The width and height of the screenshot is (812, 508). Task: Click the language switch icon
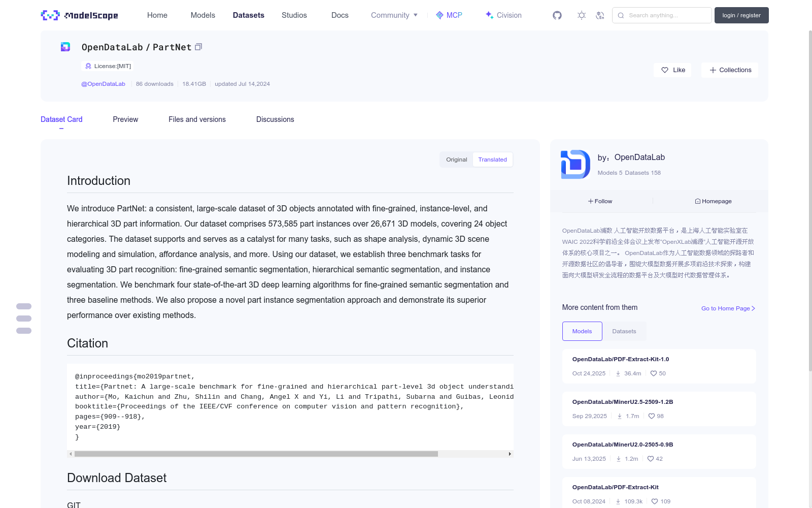pyautogui.click(x=600, y=15)
